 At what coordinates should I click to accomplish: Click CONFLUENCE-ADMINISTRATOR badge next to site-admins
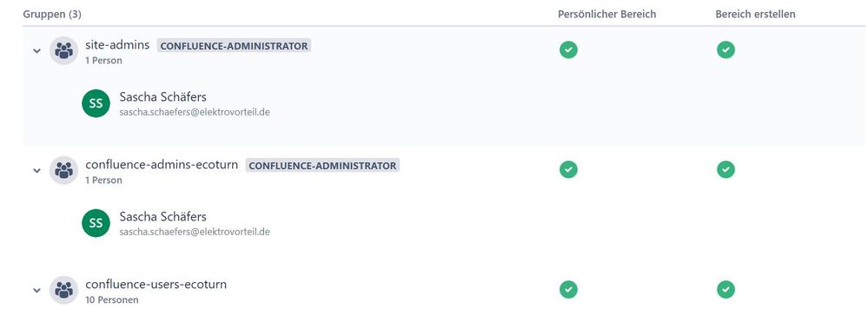[x=234, y=46]
